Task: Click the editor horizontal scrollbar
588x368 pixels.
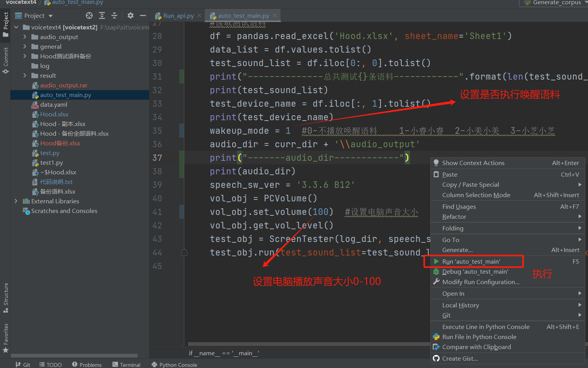Action: coord(309,344)
